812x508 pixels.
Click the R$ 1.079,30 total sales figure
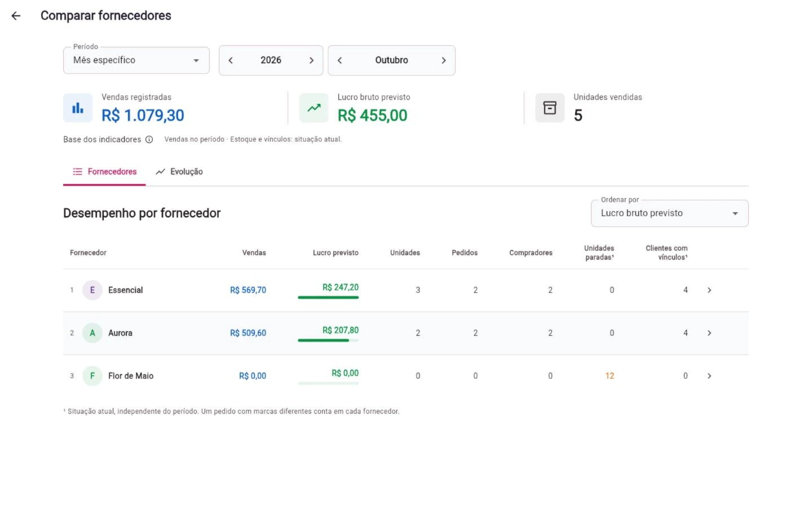(x=143, y=116)
